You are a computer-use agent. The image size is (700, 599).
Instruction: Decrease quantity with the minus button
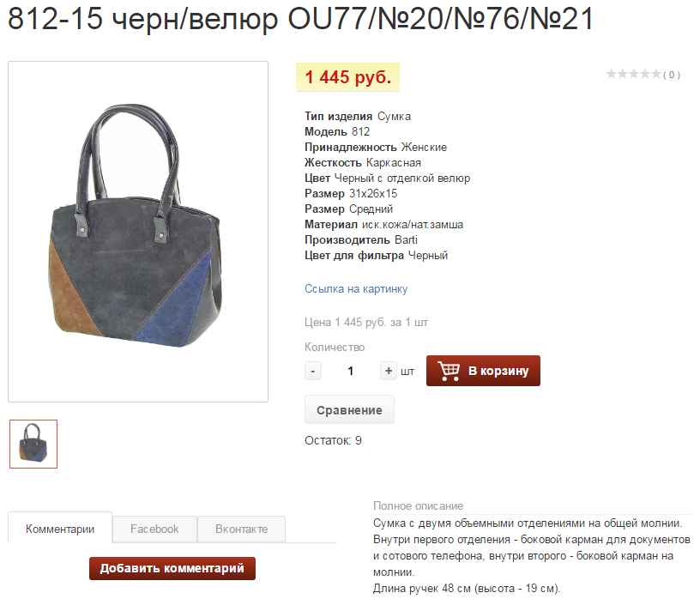click(x=313, y=371)
